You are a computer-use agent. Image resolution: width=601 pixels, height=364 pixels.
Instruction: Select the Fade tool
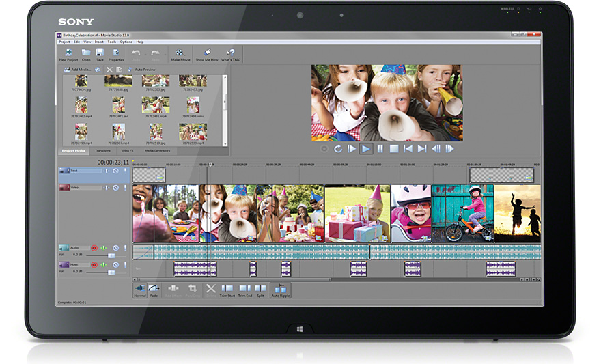pyautogui.click(x=154, y=290)
